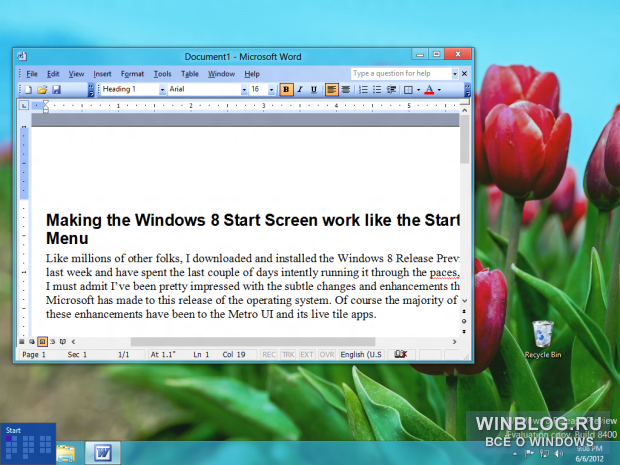Screen dimensions: 620x465
Task: Save the document with floppy disk icon
Action: click(56, 90)
